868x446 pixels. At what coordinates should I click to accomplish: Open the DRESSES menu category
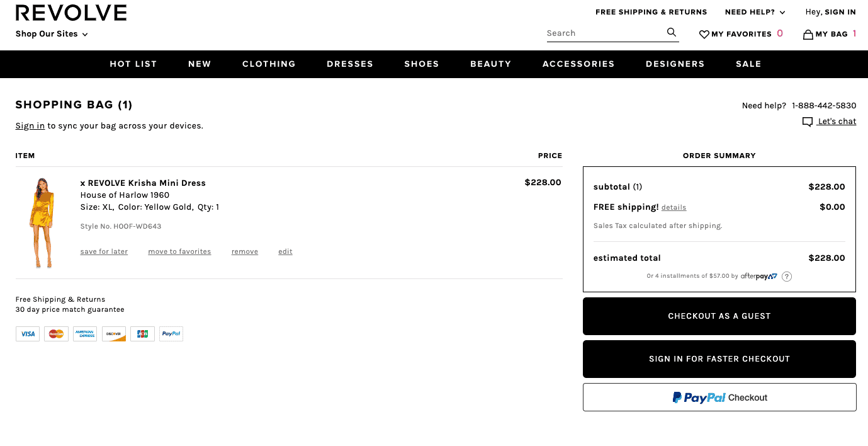click(x=350, y=64)
